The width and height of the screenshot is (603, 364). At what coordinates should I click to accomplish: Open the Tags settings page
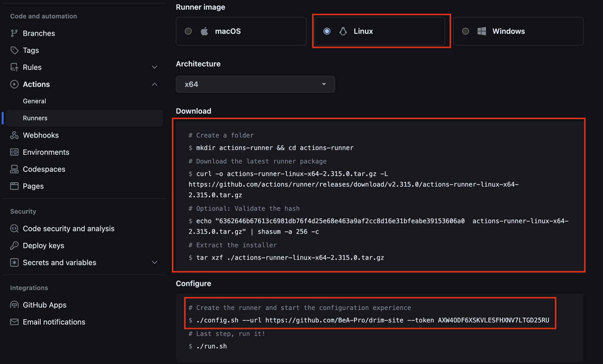(x=31, y=50)
